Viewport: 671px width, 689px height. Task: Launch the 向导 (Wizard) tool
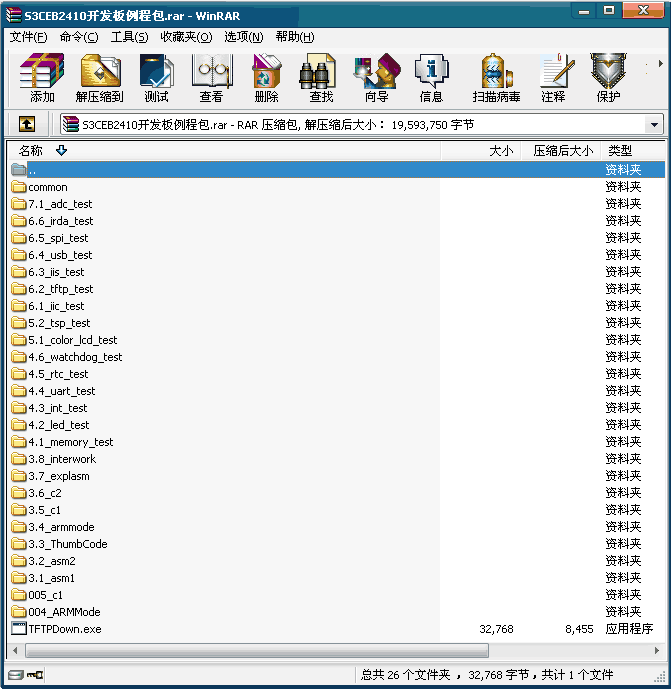pos(377,78)
